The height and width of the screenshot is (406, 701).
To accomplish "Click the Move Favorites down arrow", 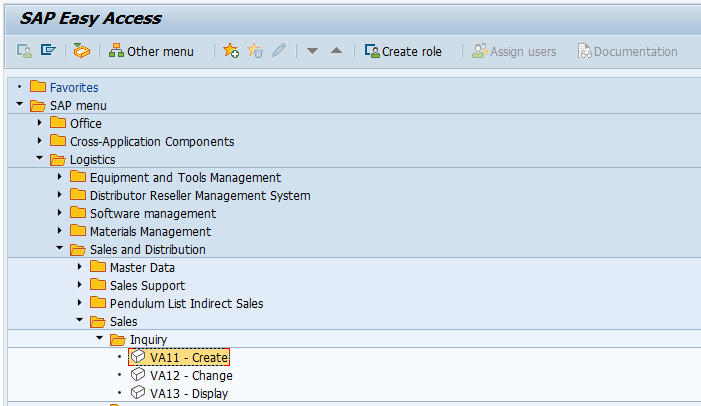I will point(312,51).
